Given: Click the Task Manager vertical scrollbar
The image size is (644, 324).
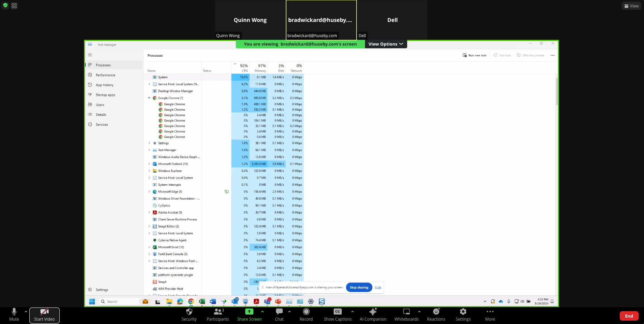Looking at the screenshot, I should tap(557, 91).
